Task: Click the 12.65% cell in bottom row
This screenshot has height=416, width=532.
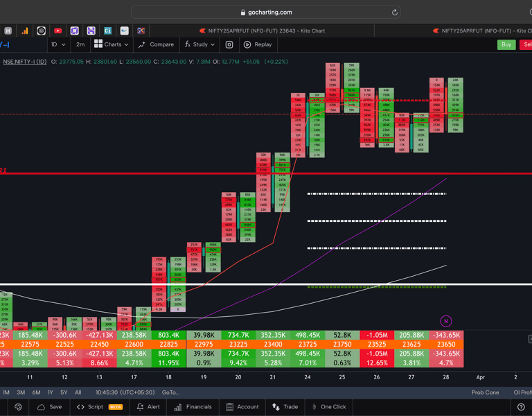Action: pos(377,363)
